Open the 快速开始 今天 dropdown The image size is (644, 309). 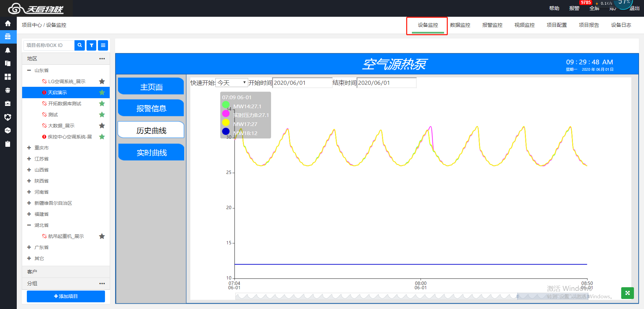231,83
